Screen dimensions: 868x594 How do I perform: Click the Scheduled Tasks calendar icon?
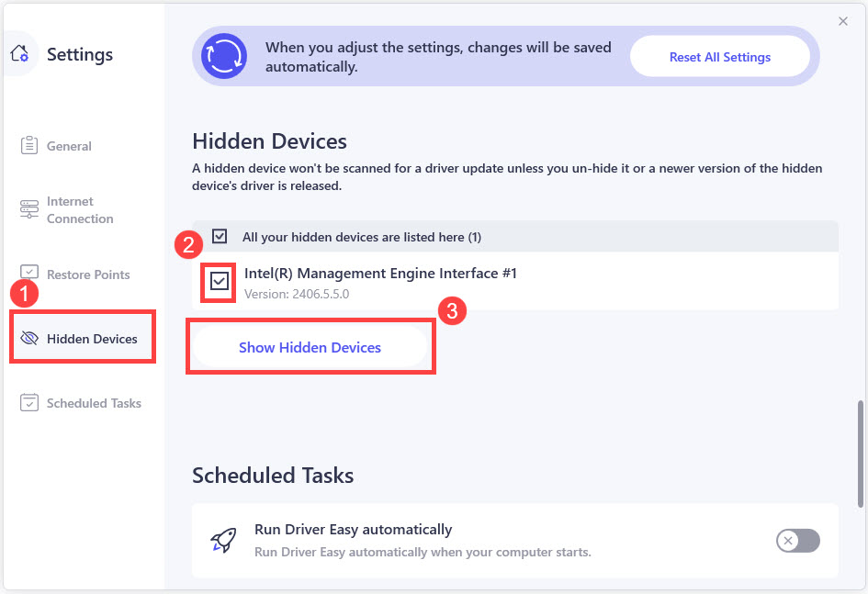coord(29,403)
